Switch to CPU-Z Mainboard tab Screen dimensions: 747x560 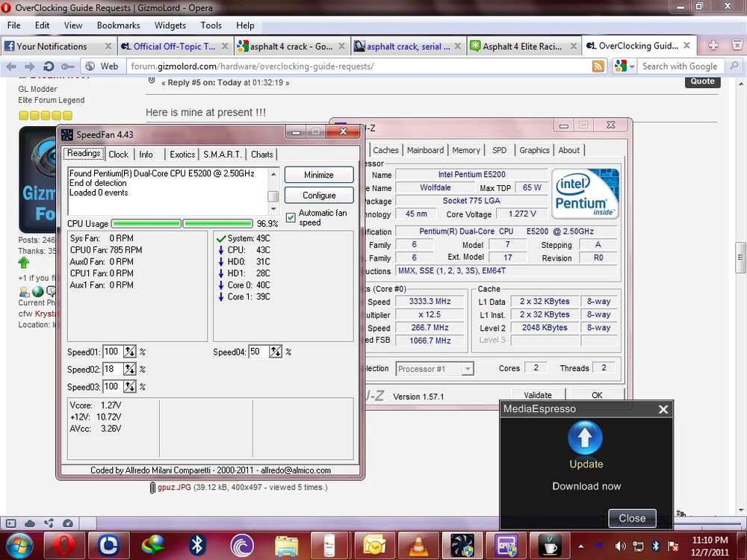click(425, 150)
